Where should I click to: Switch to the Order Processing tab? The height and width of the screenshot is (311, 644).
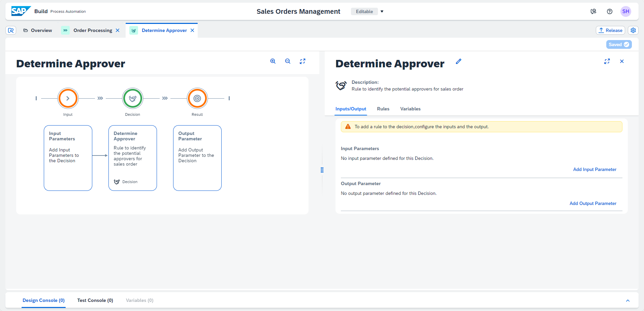pyautogui.click(x=93, y=30)
